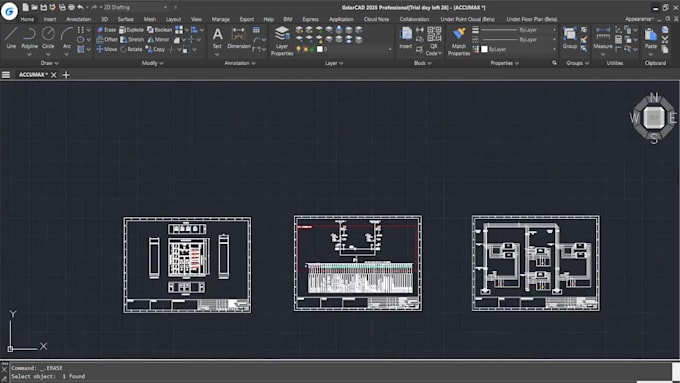
Task: Expand the Block panel
Action: tap(422, 63)
